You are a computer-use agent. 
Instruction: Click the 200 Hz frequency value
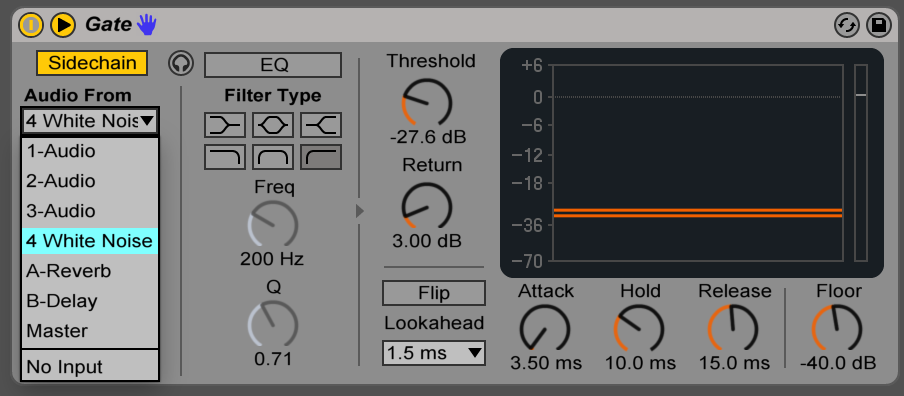point(272,259)
